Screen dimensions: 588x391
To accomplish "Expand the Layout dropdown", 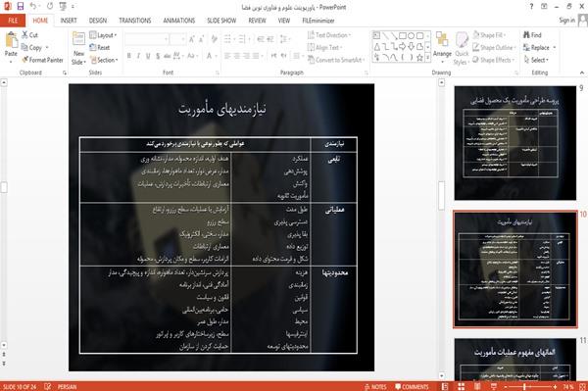I will coord(103,35).
